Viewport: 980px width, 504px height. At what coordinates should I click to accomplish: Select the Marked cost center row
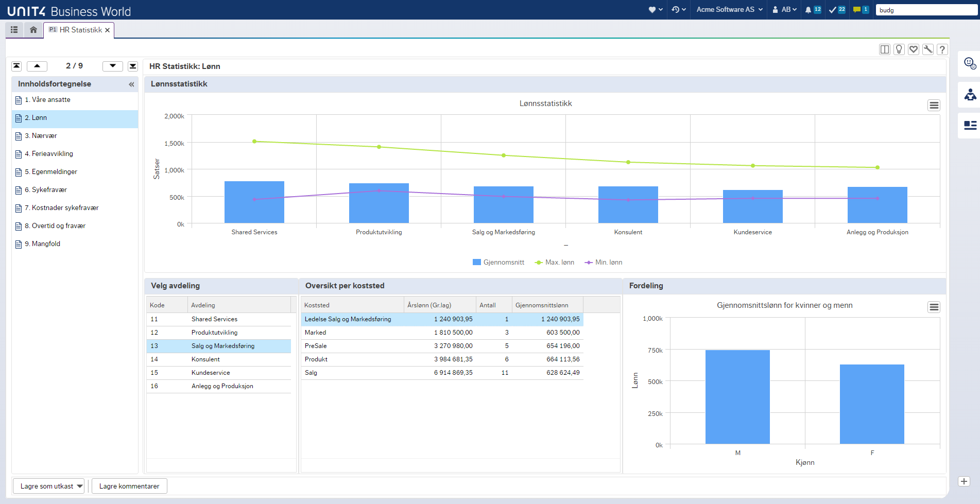(x=442, y=333)
